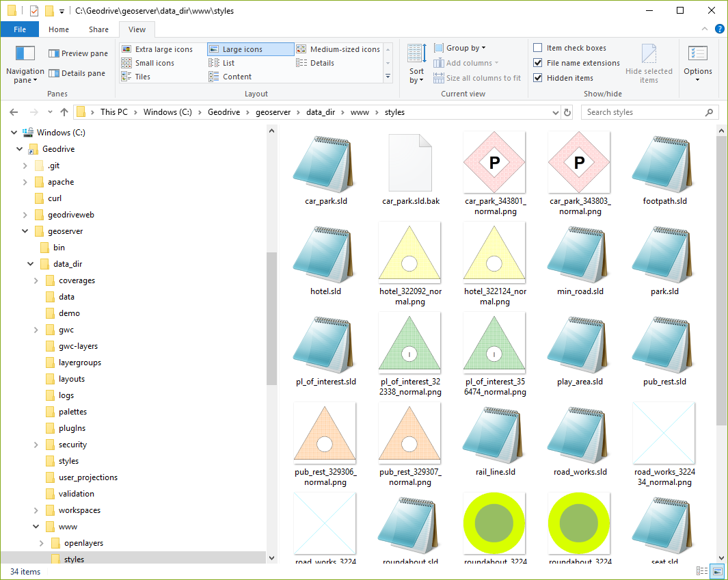Click the Search styles box
The width and height of the screenshot is (728, 580).
[649, 112]
